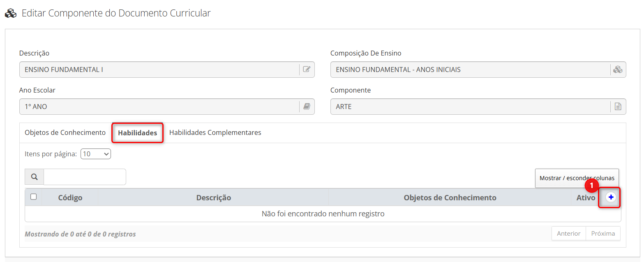Click the document icon in Componente field
The image size is (644, 262).
point(618,107)
